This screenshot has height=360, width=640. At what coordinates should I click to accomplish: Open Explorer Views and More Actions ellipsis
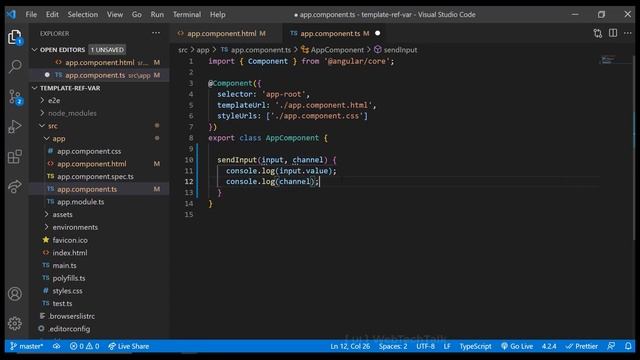click(156, 33)
